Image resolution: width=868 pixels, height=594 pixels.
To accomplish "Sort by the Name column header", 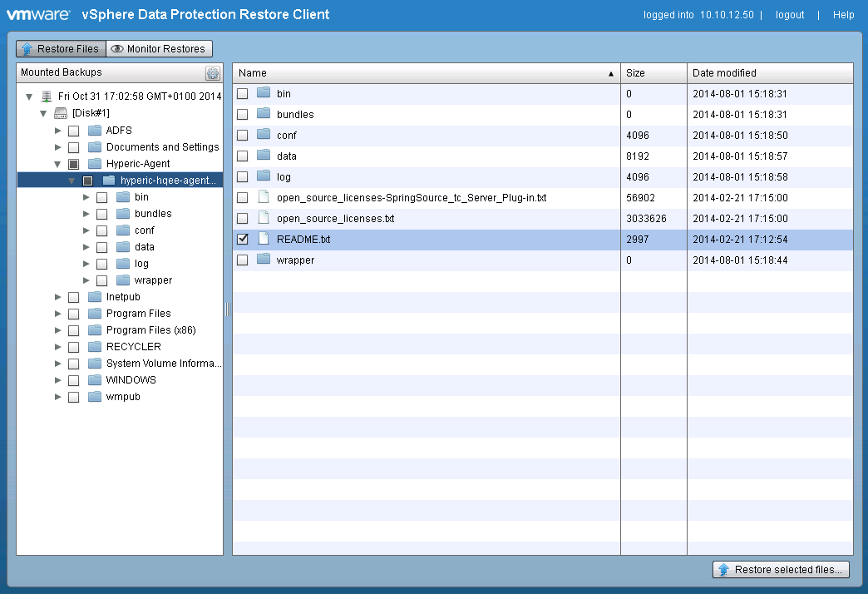I will pyautogui.click(x=251, y=72).
